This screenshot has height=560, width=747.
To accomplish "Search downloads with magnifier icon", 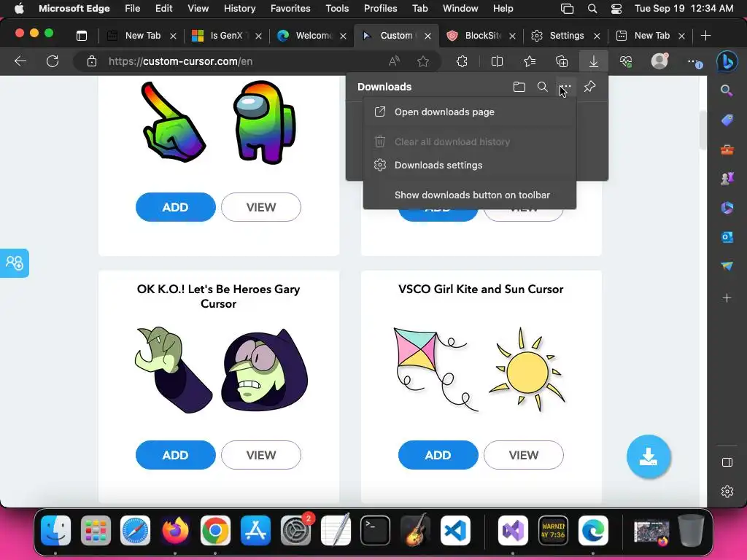I will 542,87.
